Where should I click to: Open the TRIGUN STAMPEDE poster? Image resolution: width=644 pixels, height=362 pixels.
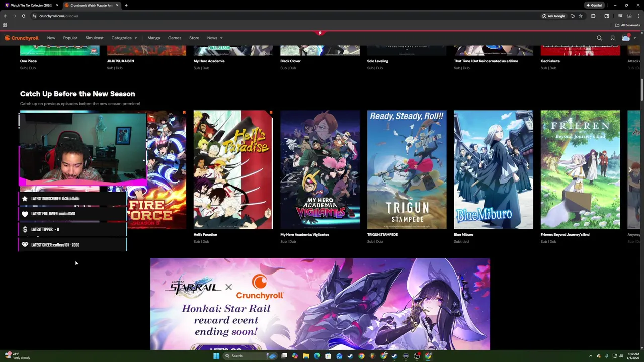[x=407, y=170]
